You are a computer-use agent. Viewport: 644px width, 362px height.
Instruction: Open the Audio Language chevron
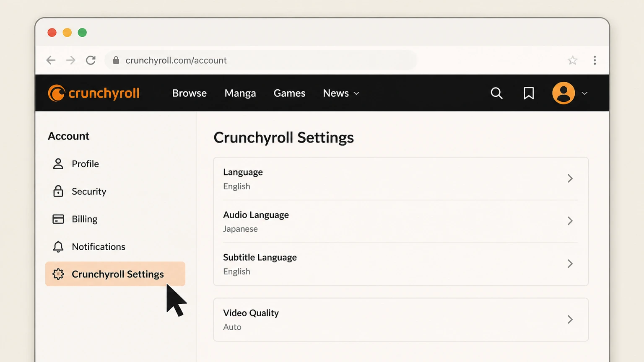click(570, 221)
